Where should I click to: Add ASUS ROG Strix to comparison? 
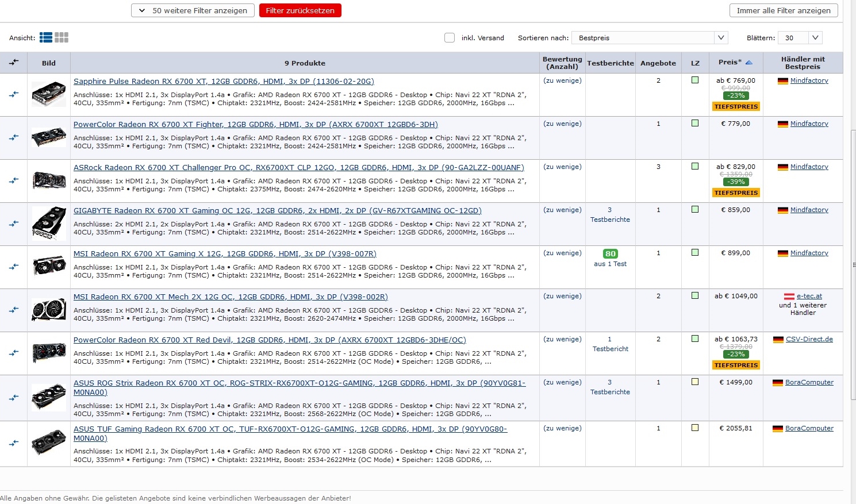[x=14, y=398]
